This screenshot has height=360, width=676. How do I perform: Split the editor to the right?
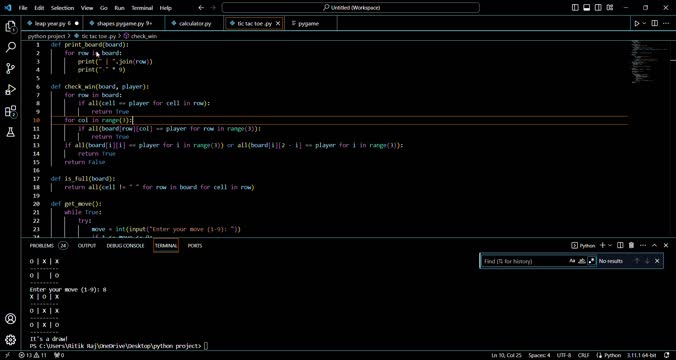coord(654,23)
